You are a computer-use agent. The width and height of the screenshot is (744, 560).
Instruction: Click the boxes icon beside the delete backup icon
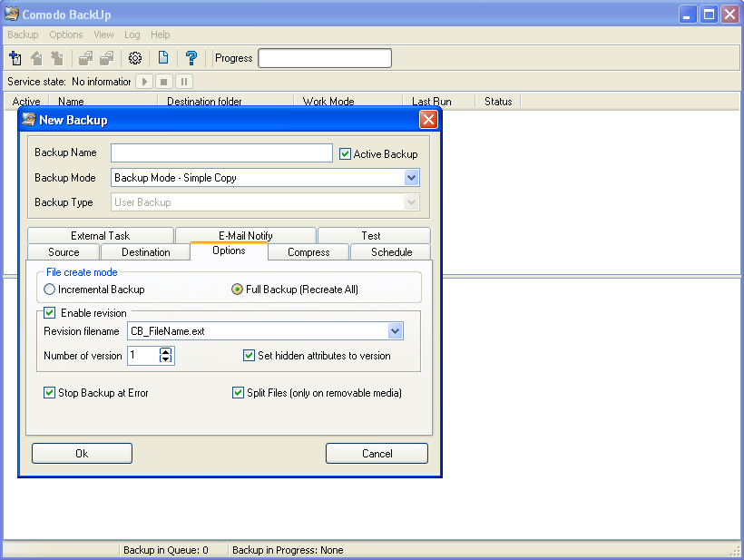point(86,58)
